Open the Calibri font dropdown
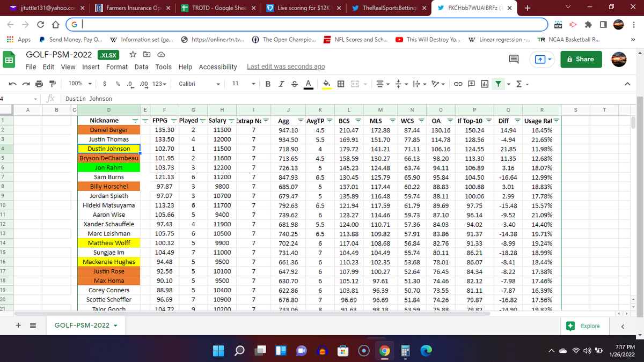Viewport: 644px width, 362px height. [x=200, y=84]
